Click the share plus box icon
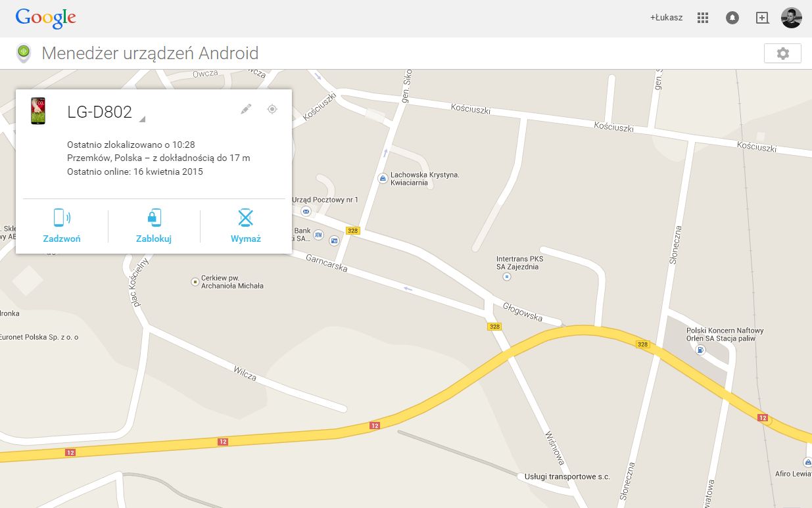Viewport: 812px width, 508px height. [x=762, y=18]
